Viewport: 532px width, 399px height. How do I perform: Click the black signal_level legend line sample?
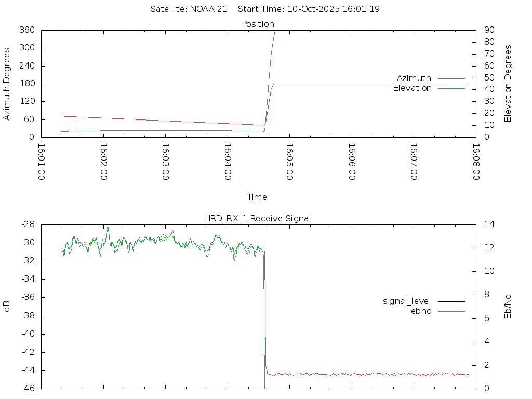pos(451,301)
